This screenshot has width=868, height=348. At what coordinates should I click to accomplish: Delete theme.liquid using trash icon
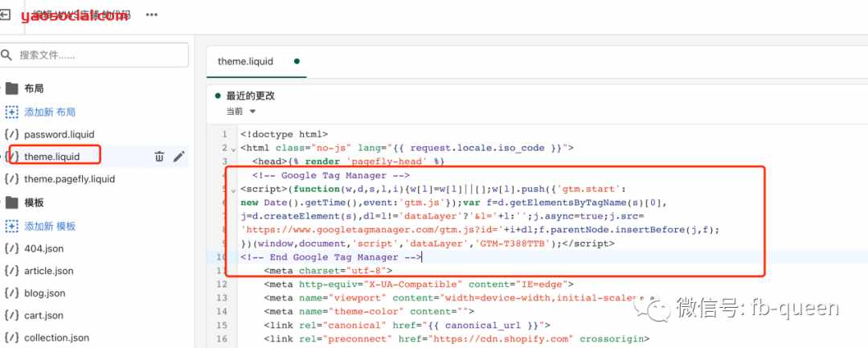[x=159, y=157]
